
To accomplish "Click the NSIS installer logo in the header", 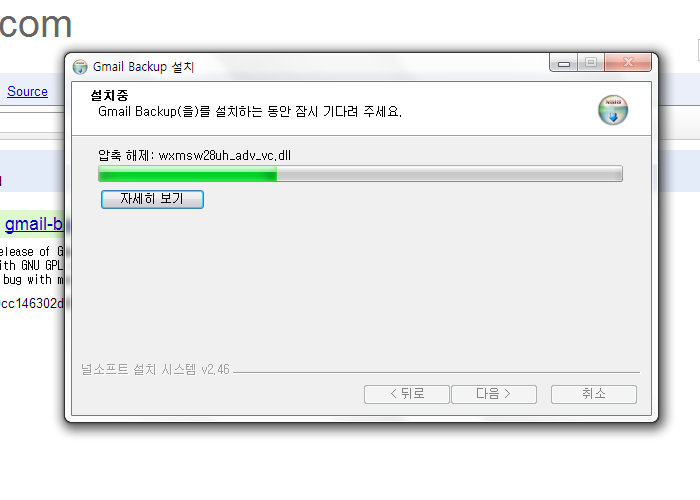I will 613,110.
